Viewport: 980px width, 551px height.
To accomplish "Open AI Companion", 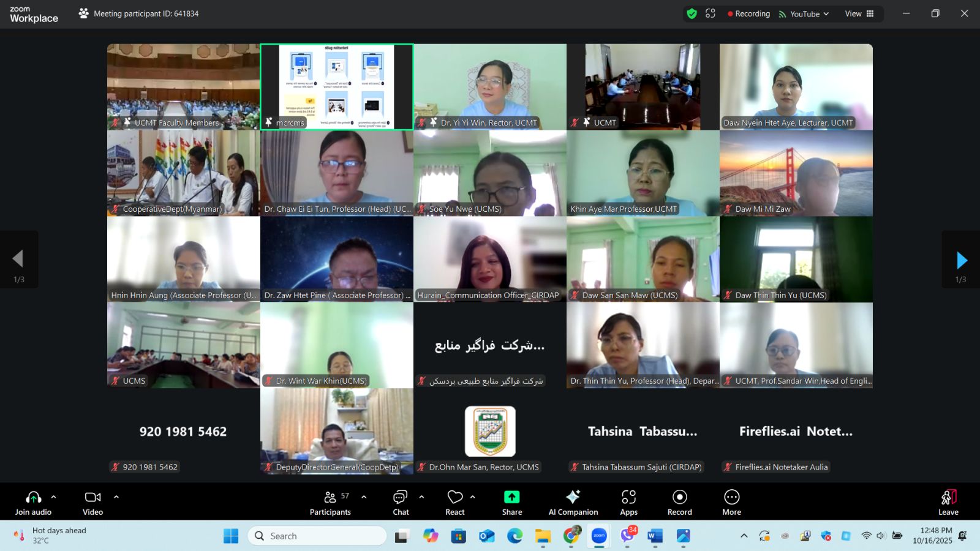I will point(573,502).
